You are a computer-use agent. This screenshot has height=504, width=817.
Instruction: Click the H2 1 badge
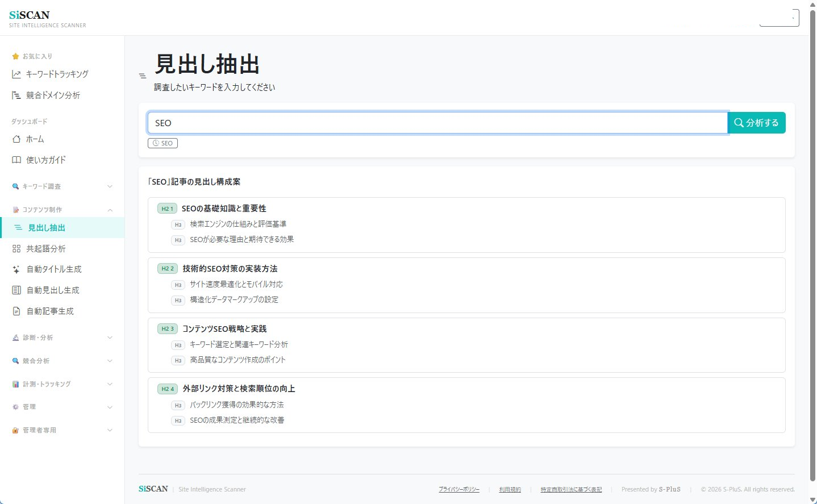pos(168,209)
